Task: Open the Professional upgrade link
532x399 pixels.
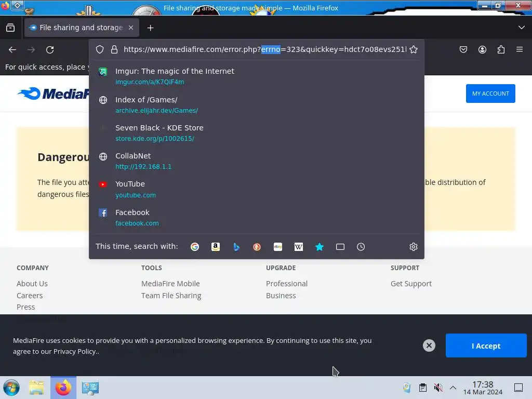Action: [287, 284]
